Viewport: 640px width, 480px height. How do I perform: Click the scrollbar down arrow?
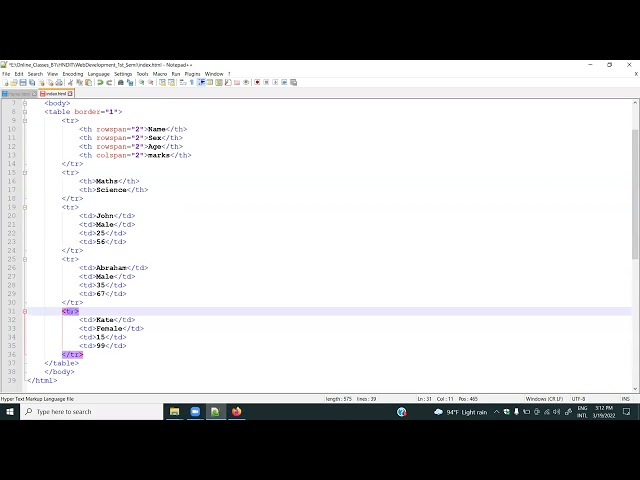635,389
